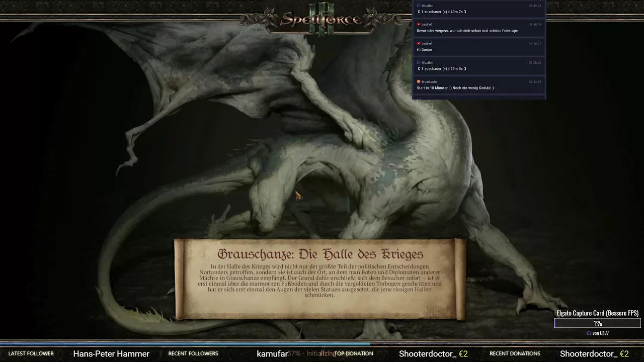644x362 pixels.
Task: Click the timestamp 21:38:20 in chat
Action: [x=535, y=62]
